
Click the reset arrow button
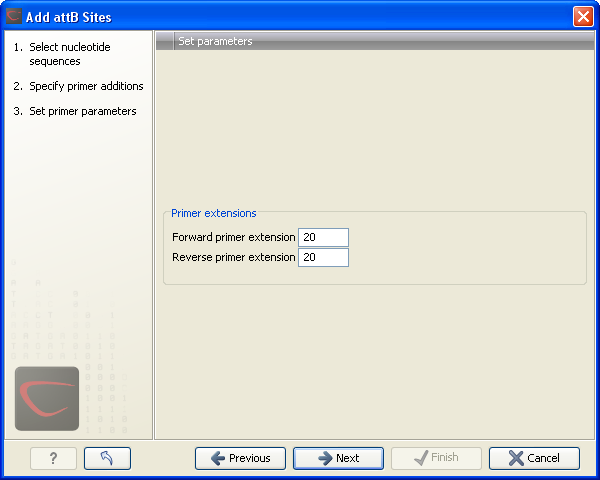107,458
